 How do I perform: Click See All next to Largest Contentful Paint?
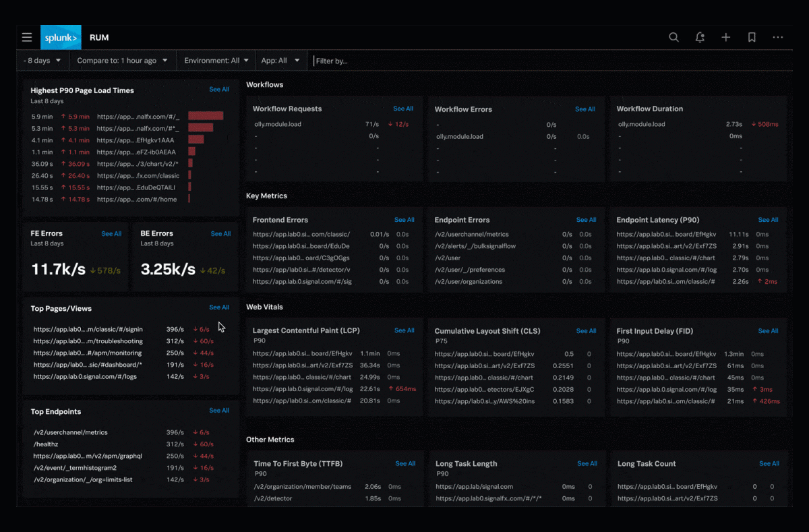click(404, 330)
